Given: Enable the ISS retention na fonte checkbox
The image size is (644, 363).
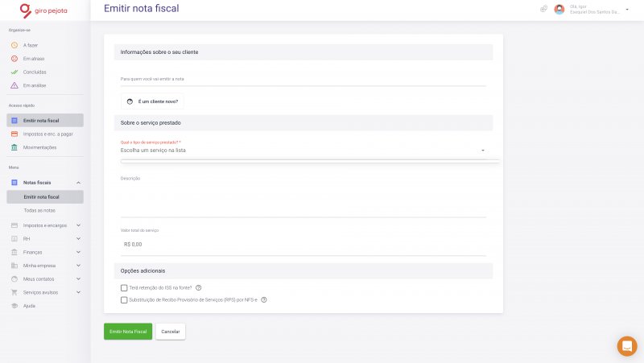Looking at the screenshot, I should tap(124, 288).
